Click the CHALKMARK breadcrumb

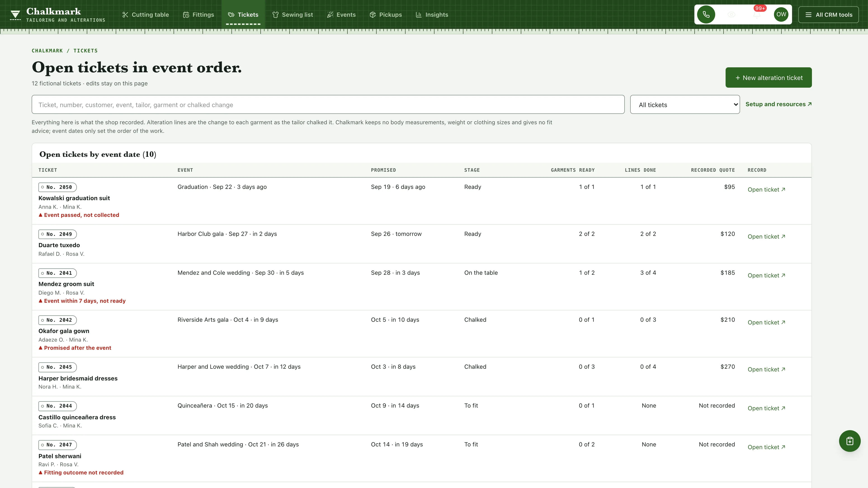pyautogui.click(x=47, y=51)
